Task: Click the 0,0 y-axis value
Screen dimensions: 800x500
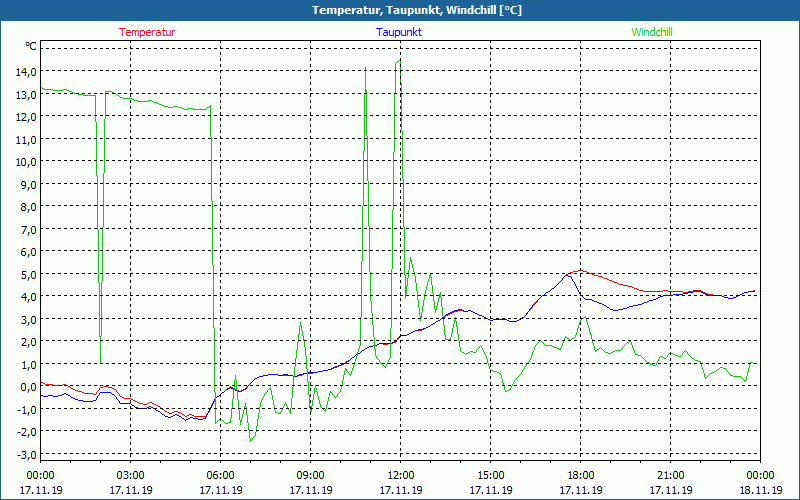Action: tap(29, 387)
